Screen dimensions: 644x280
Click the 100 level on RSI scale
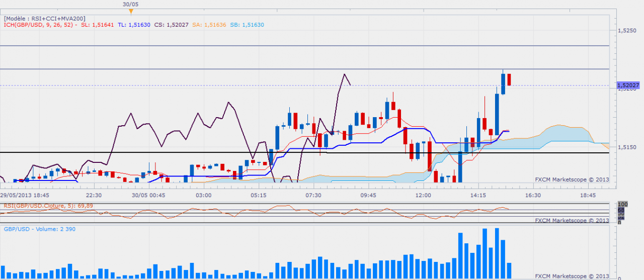click(x=622, y=205)
